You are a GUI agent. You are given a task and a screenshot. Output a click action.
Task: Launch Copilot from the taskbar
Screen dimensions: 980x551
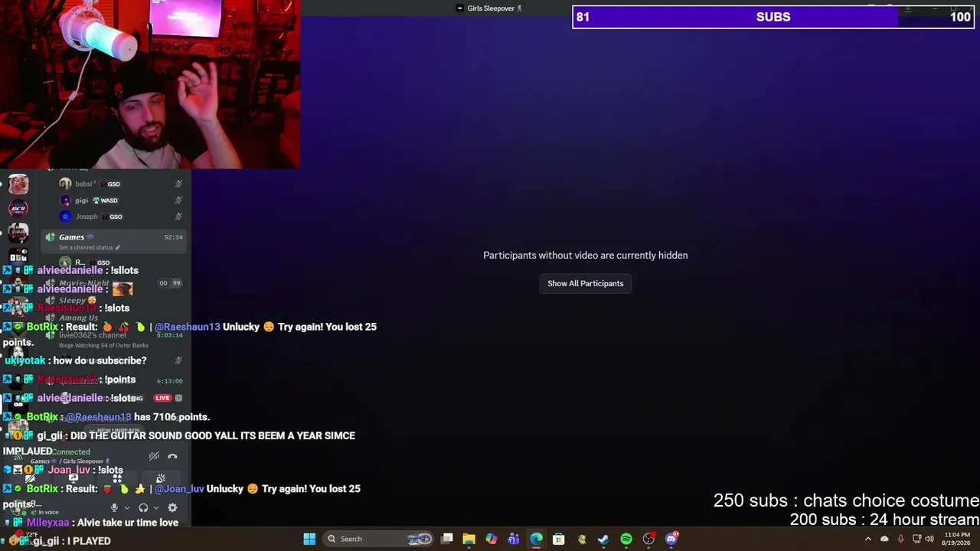(x=491, y=539)
